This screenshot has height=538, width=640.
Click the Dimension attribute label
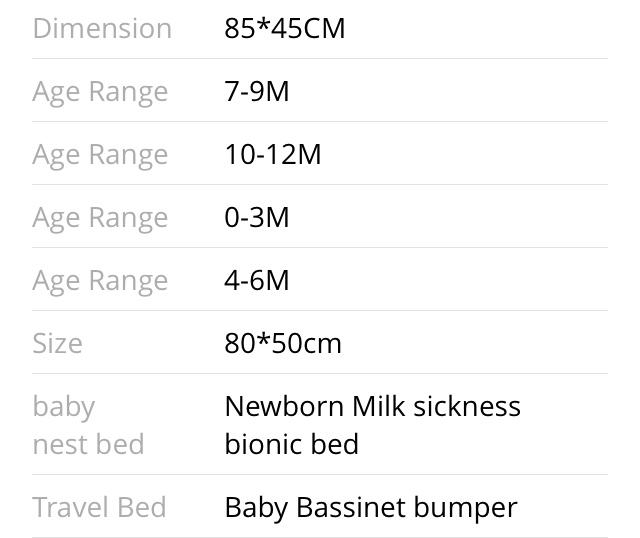102,28
